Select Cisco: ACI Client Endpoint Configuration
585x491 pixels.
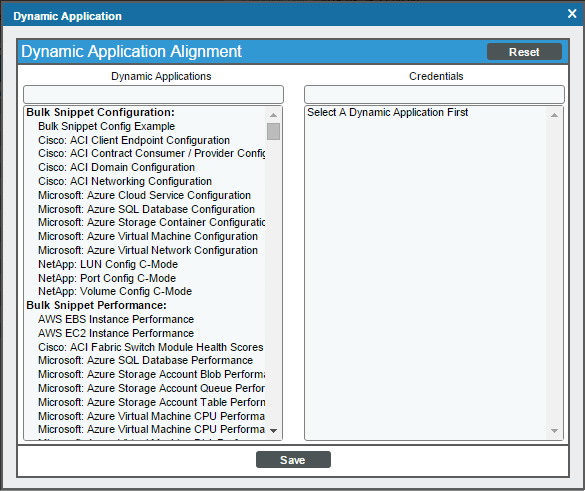pyautogui.click(x=134, y=140)
